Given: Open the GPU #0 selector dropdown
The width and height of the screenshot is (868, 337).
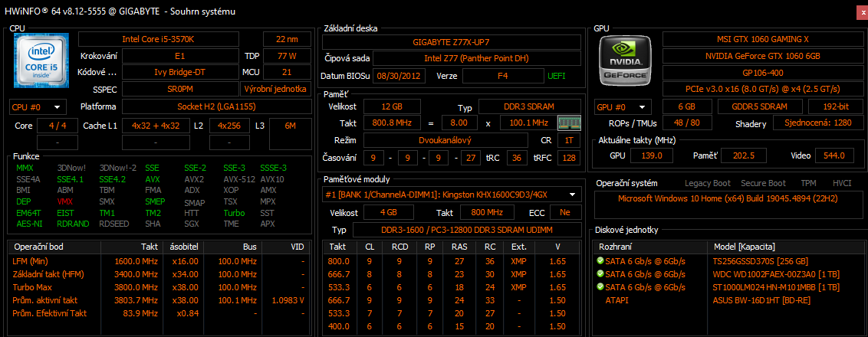Looking at the screenshot, I should [623, 106].
